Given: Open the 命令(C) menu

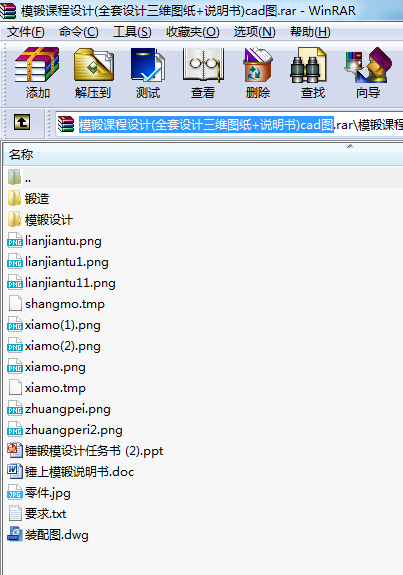Looking at the screenshot, I should pyautogui.click(x=78, y=32).
